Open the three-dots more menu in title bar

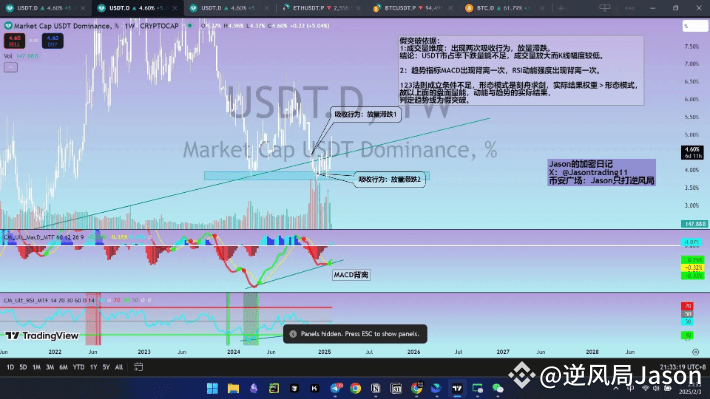tap(630, 8)
